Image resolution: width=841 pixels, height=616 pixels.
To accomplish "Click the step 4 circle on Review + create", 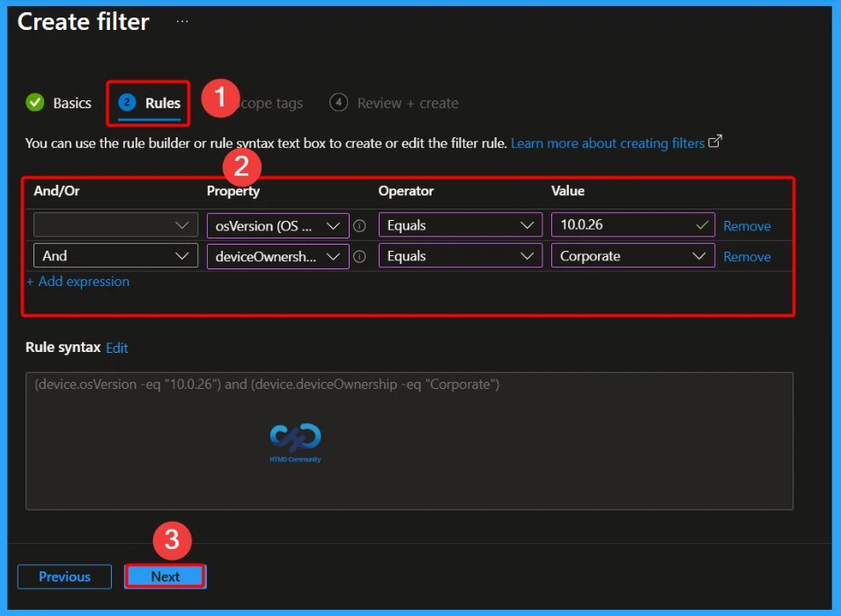I will click(338, 102).
